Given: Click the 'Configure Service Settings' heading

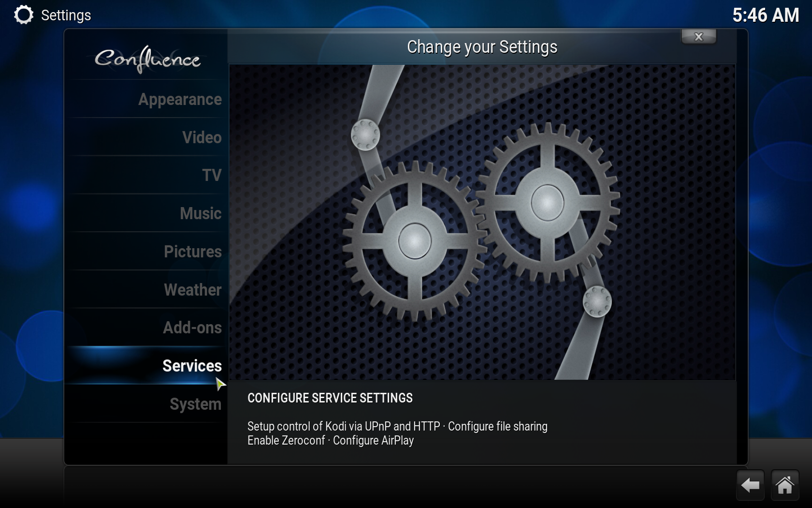Looking at the screenshot, I should (330, 398).
